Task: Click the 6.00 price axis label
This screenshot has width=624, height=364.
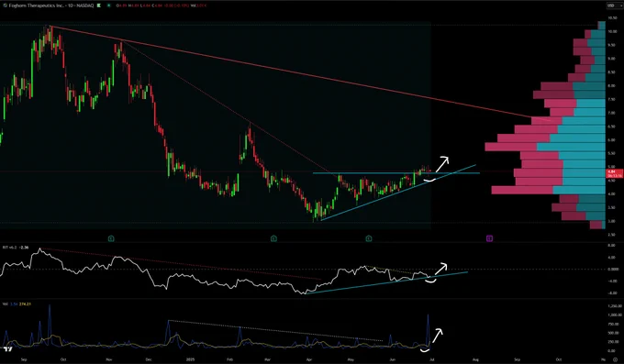Action: pyautogui.click(x=612, y=140)
